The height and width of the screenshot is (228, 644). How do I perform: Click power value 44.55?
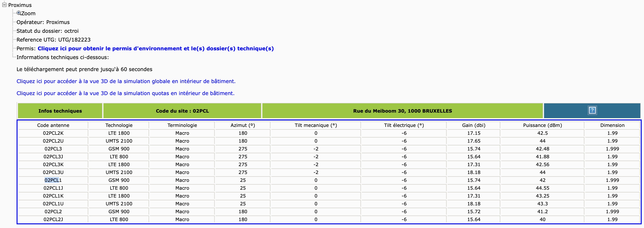[542, 188]
